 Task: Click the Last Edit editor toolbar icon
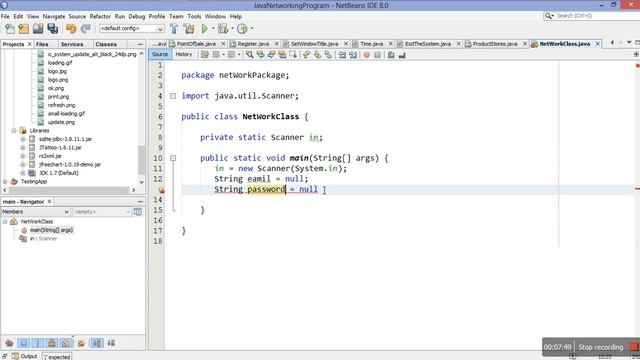point(204,55)
